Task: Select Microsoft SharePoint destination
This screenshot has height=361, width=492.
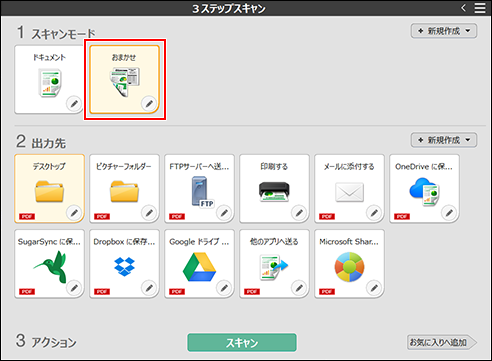Action: (349, 263)
